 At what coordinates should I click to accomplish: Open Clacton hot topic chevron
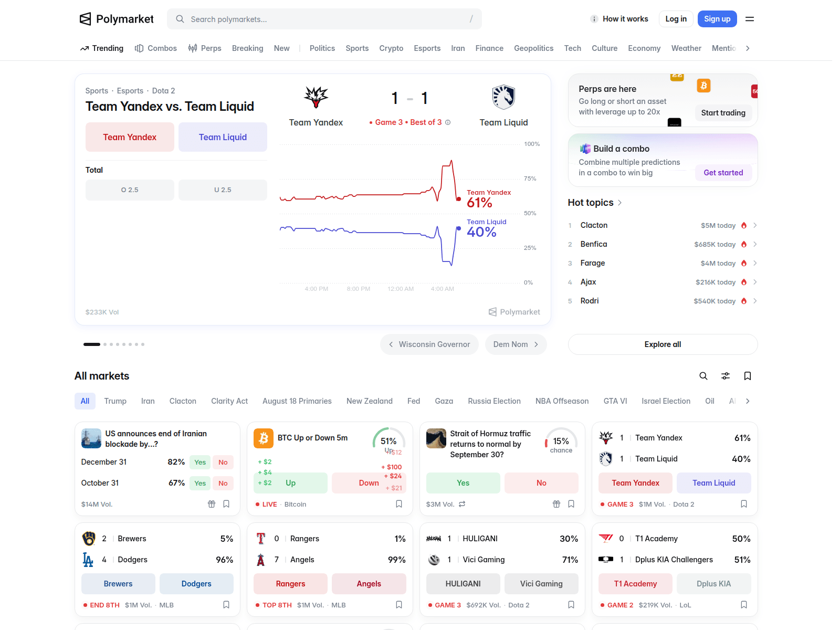755,225
